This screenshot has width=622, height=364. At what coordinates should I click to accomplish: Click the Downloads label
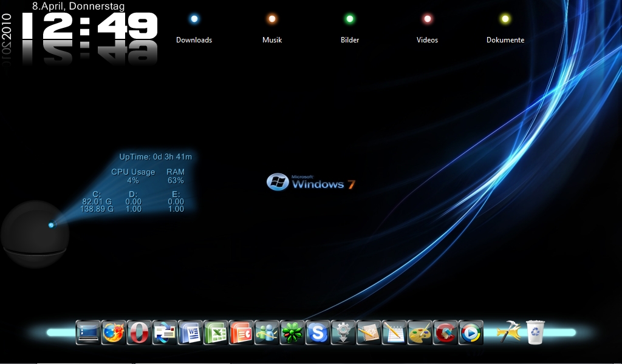pyautogui.click(x=194, y=40)
